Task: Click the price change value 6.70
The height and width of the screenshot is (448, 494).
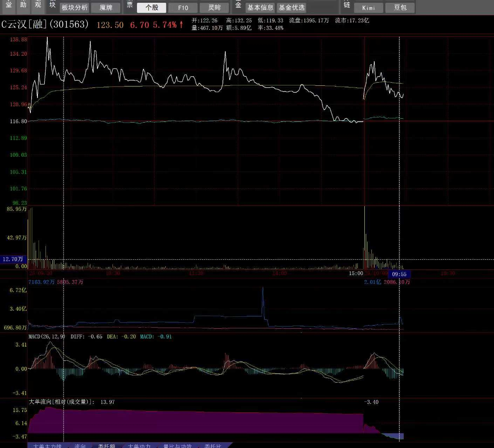Action: [139, 25]
